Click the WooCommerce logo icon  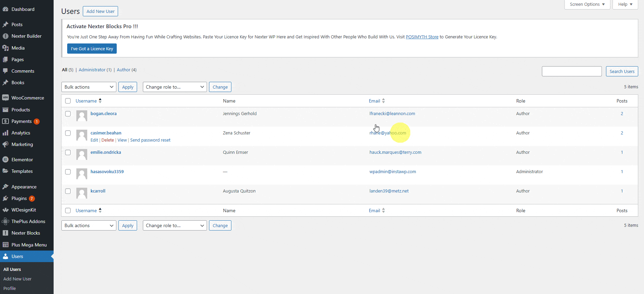[5, 98]
